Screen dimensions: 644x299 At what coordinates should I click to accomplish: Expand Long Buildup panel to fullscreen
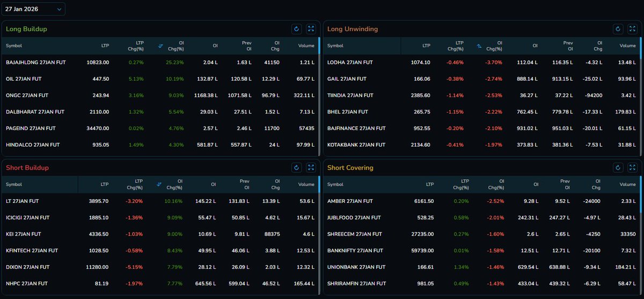(x=311, y=29)
